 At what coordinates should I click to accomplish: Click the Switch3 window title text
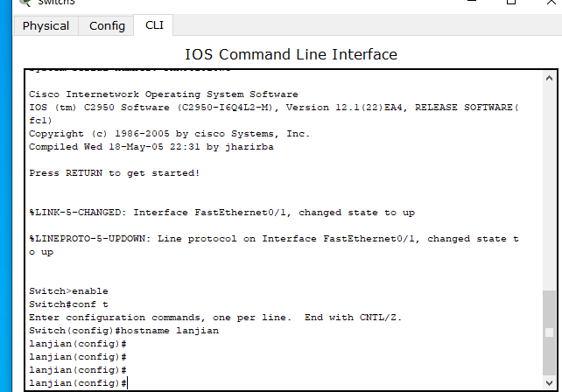pyautogui.click(x=56, y=3)
